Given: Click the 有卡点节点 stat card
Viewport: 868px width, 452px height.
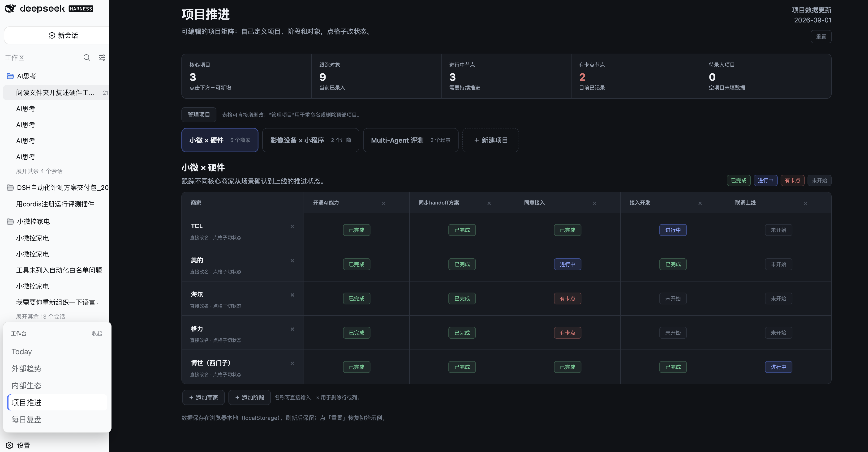Looking at the screenshot, I should point(636,76).
